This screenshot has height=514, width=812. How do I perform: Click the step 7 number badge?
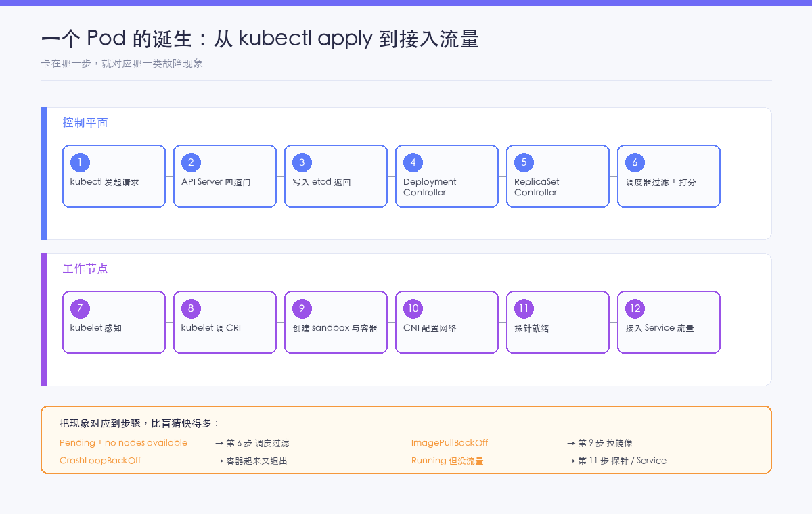(80, 308)
